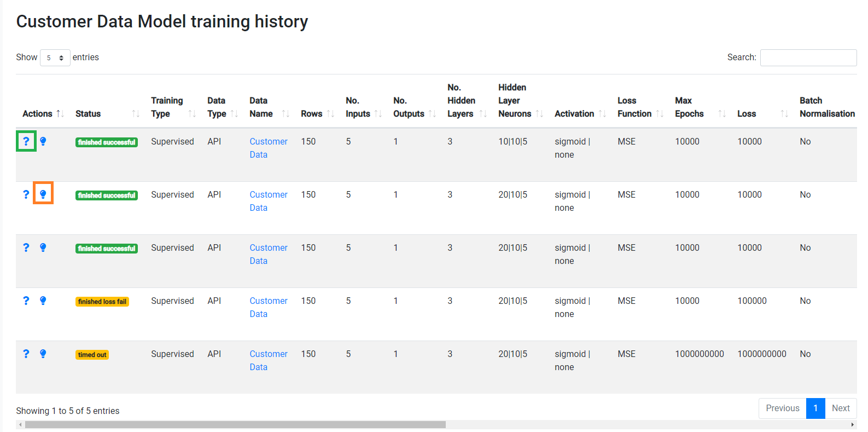Viewport: 868px width, 432px height.
Task: Go to the Next page
Action: pyautogui.click(x=840, y=408)
